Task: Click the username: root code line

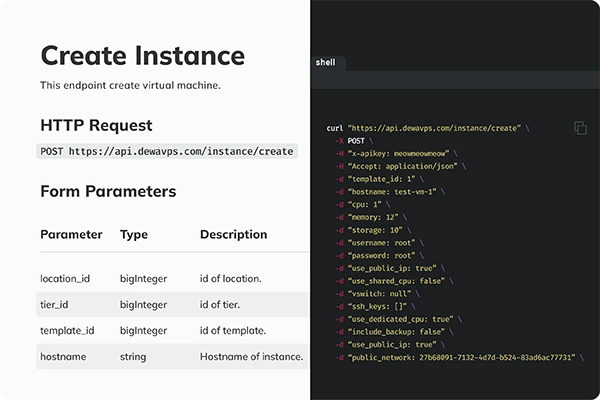Action: pos(380,243)
